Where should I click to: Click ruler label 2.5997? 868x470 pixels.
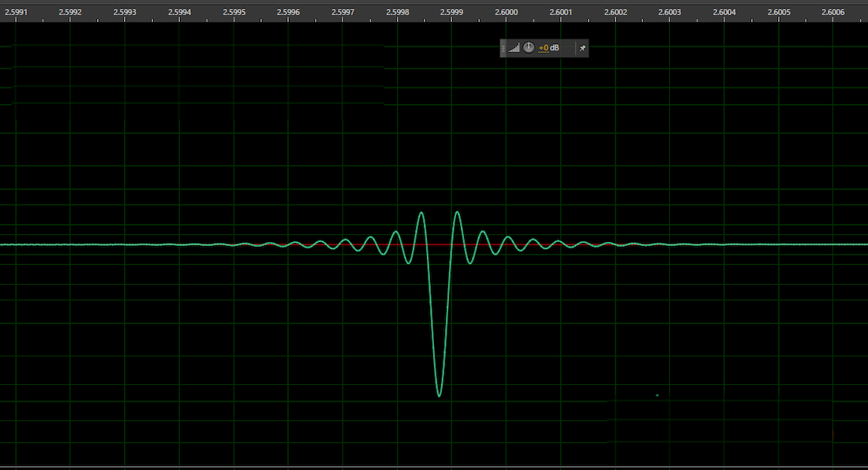pos(342,12)
